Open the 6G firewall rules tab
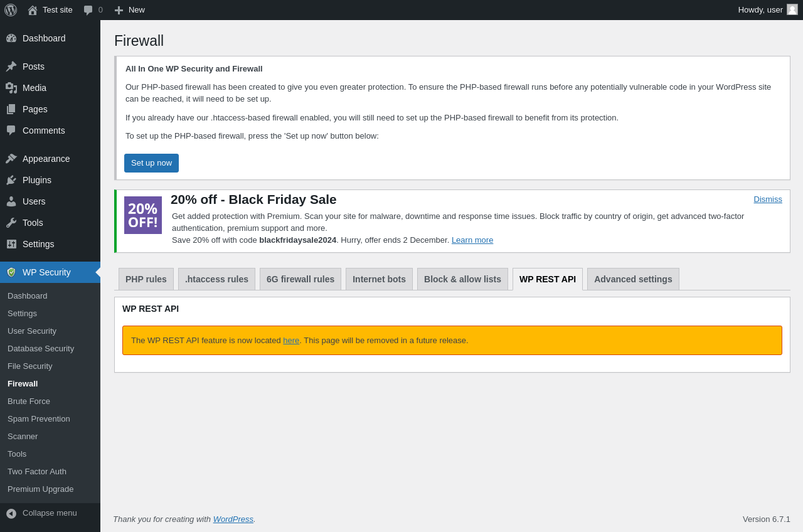 [x=300, y=279]
